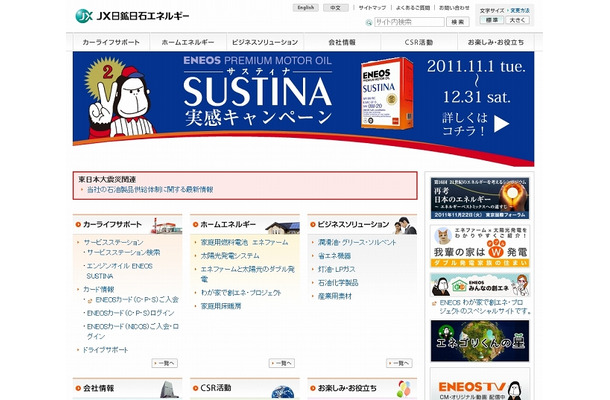Open the エンジンオイル ENEOS SUSTINA link
Screen dimensions: 610x400
click(x=119, y=271)
